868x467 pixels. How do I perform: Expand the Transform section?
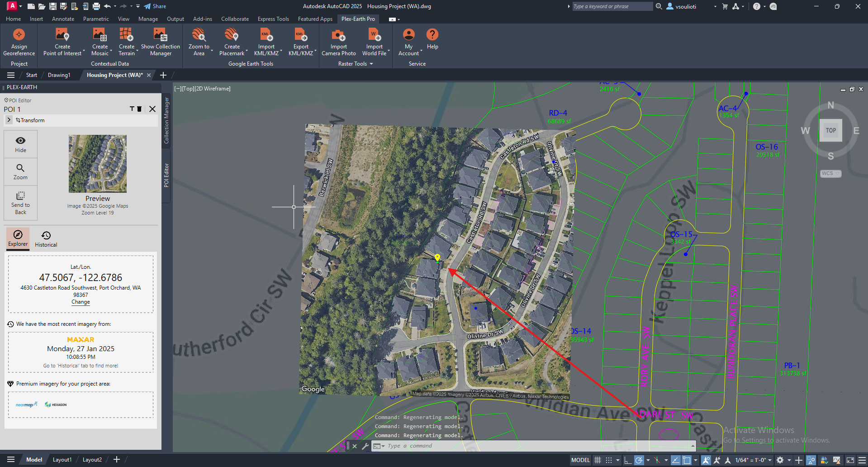click(x=9, y=120)
